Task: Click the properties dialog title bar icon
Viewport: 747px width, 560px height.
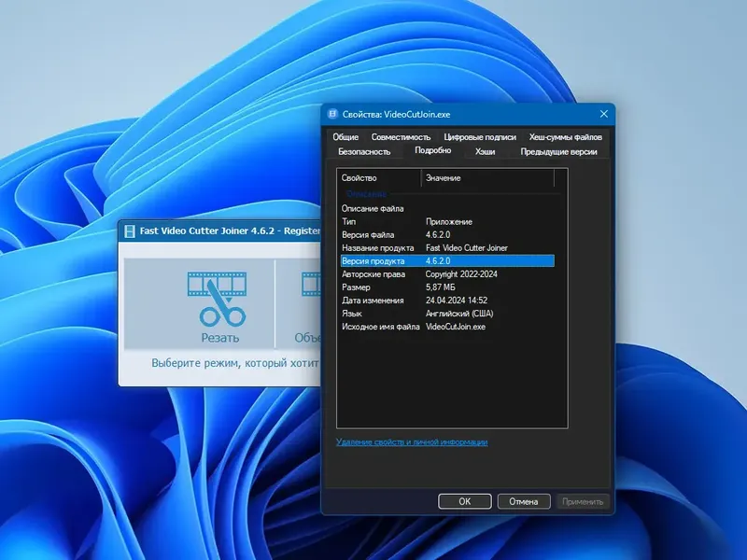Action: (332, 114)
